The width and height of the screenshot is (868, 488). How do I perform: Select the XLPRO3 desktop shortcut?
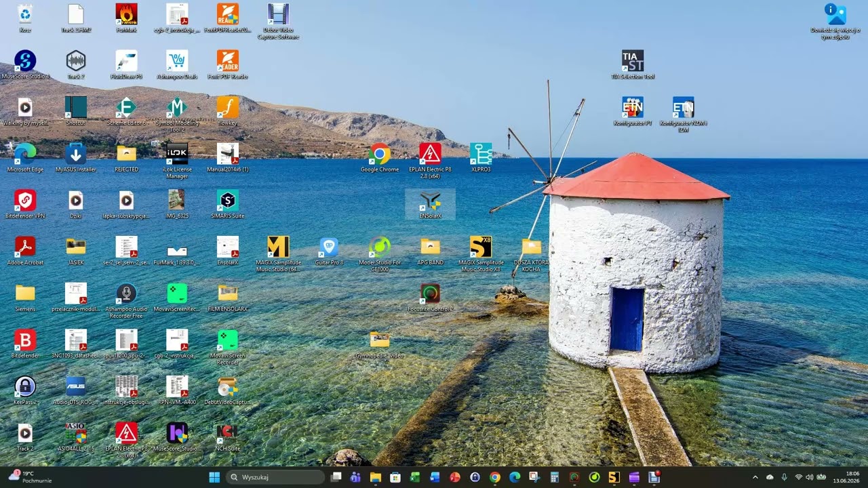tap(481, 158)
